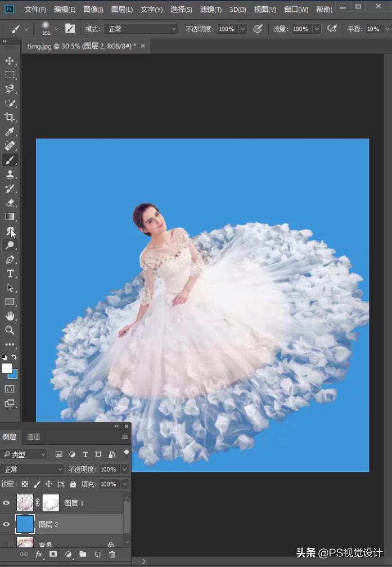
Task: Pick the Eyedropper tool
Action: (x=10, y=132)
